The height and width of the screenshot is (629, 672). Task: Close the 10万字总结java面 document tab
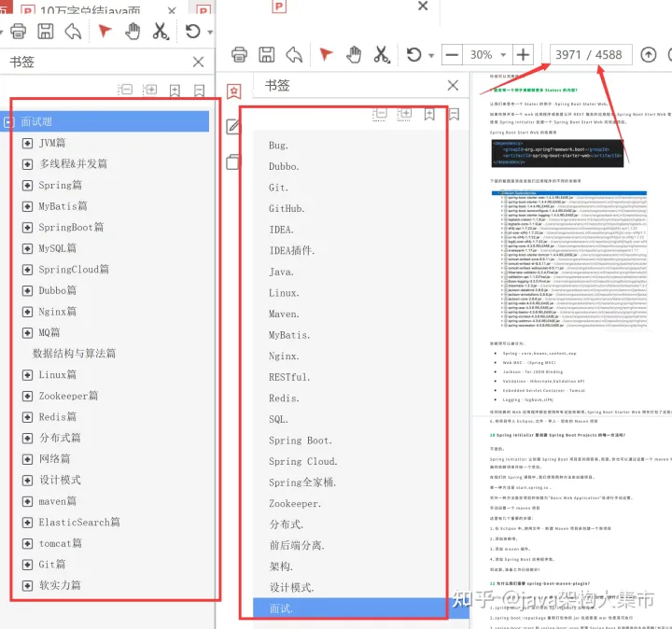(172, 10)
